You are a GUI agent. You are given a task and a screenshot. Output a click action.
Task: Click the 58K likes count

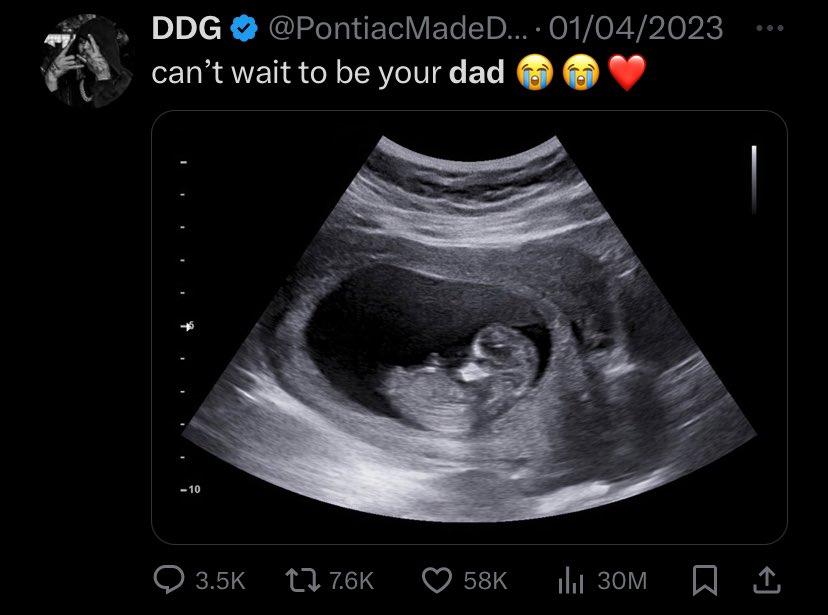click(485, 581)
